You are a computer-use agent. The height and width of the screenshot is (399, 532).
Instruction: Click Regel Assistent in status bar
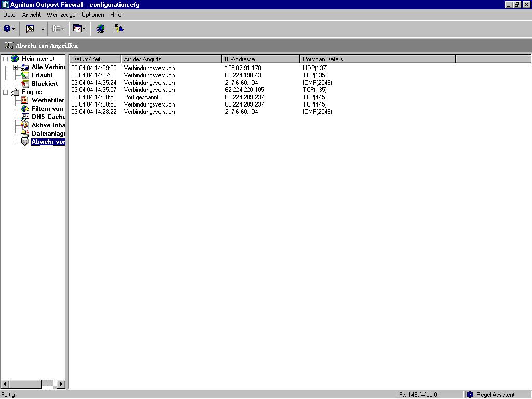point(495,395)
